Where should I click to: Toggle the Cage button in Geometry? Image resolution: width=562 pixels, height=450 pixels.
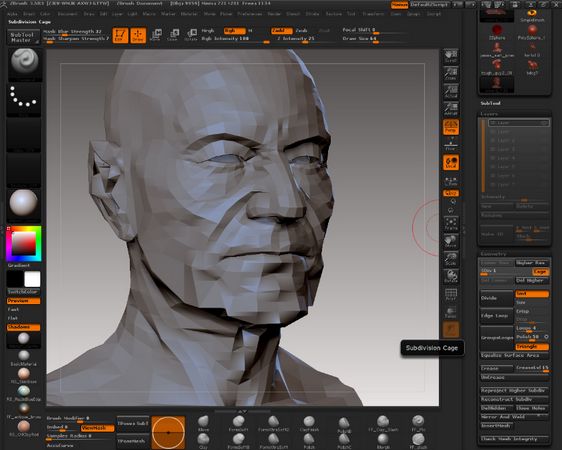tap(540, 272)
